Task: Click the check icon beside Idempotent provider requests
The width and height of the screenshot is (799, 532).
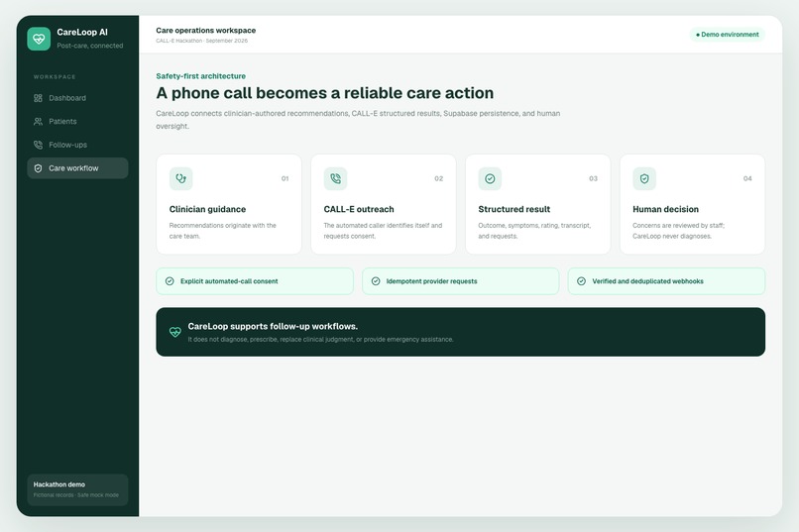Action: [376, 281]
